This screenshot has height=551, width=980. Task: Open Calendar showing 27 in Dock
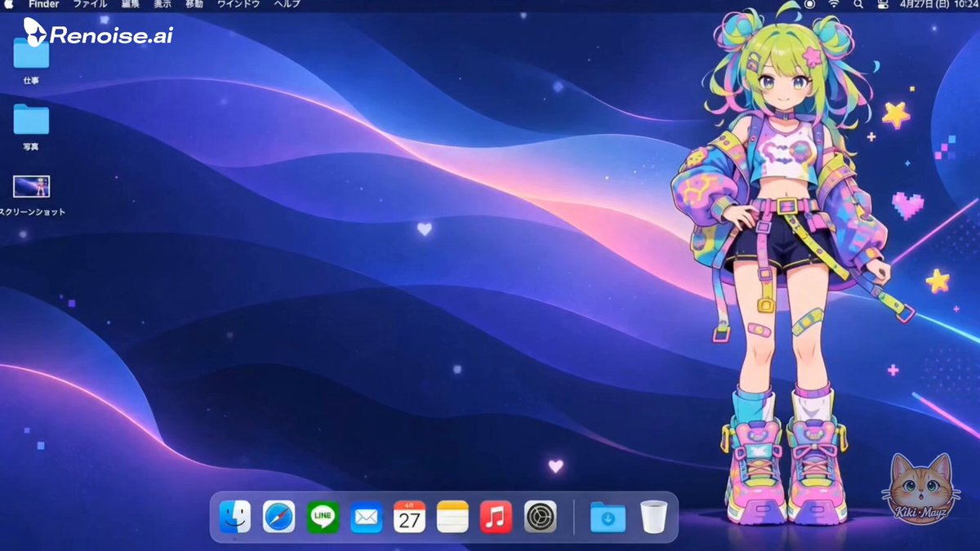tap(409, 517)
